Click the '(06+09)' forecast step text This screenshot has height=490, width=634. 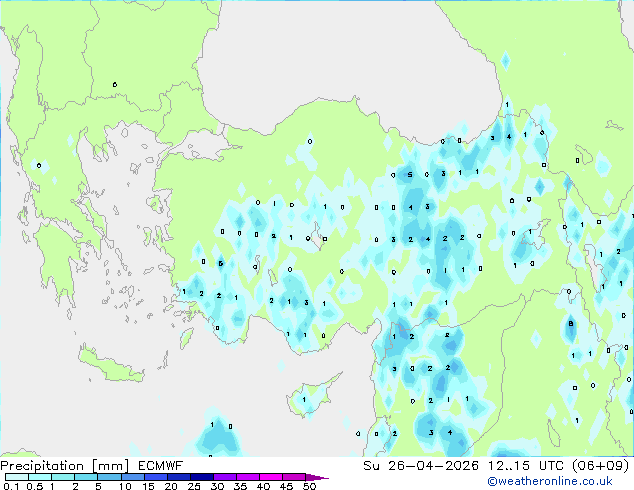[x=601, y=466]
